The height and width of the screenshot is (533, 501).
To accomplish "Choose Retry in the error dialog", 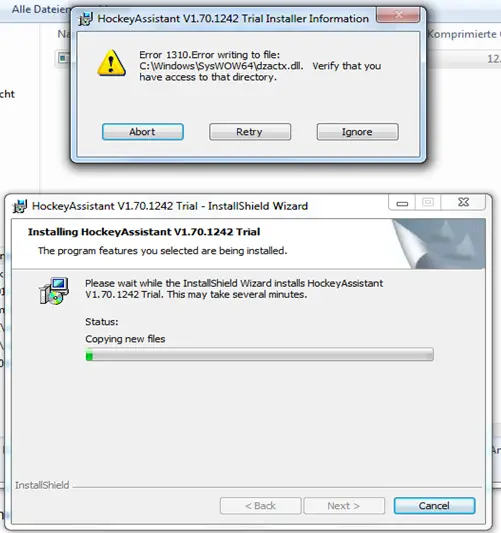I will (250, 132).
